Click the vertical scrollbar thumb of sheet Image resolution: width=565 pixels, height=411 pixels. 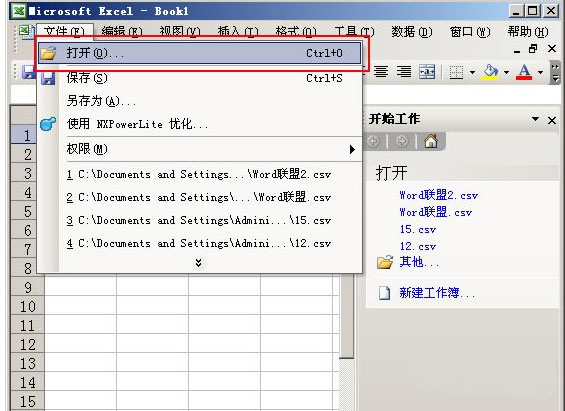click(x=347, y=316)
